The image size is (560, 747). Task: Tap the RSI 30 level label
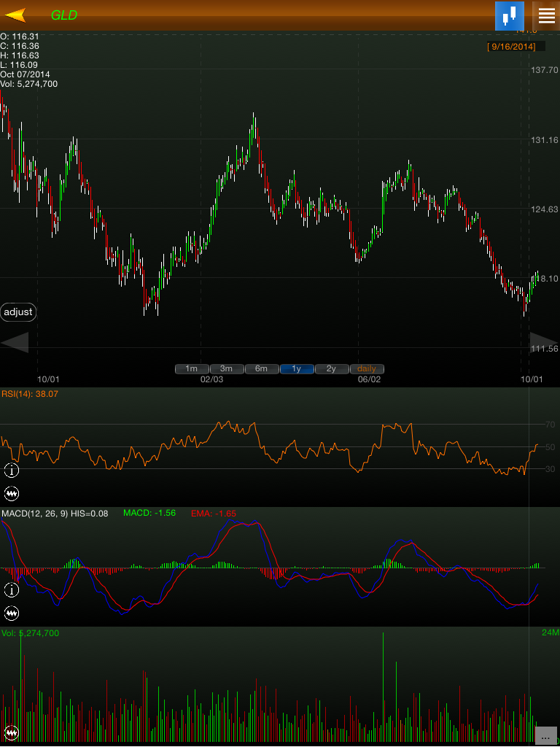click(550, 469)
